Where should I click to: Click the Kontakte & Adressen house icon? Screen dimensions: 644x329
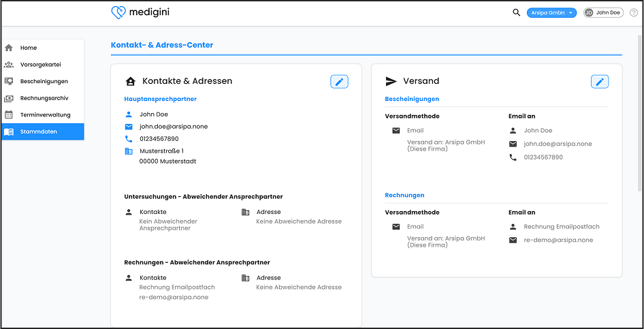[130, 81]
